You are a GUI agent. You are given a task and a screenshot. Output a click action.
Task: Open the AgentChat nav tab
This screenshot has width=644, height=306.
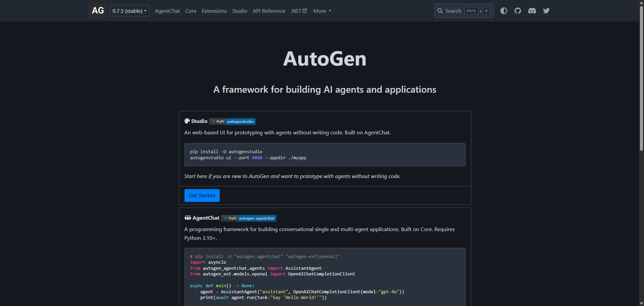click(x=167, y=11)
